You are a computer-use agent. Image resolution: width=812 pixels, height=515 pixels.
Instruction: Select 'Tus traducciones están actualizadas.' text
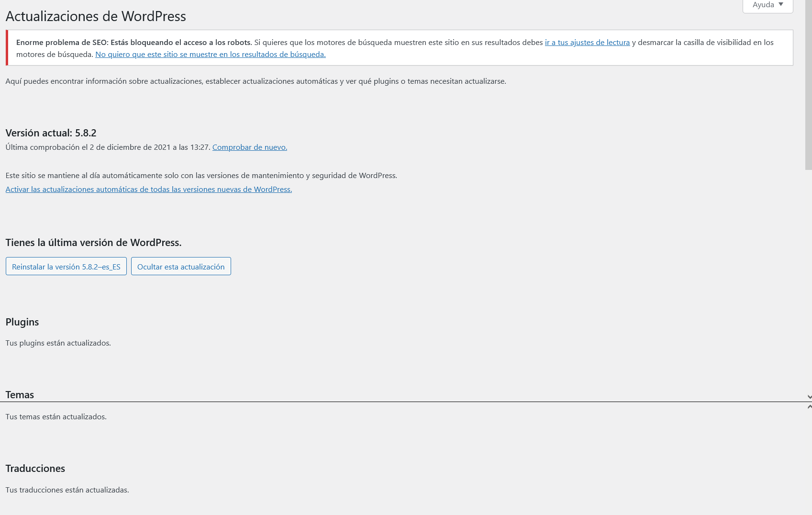point(67,490)
